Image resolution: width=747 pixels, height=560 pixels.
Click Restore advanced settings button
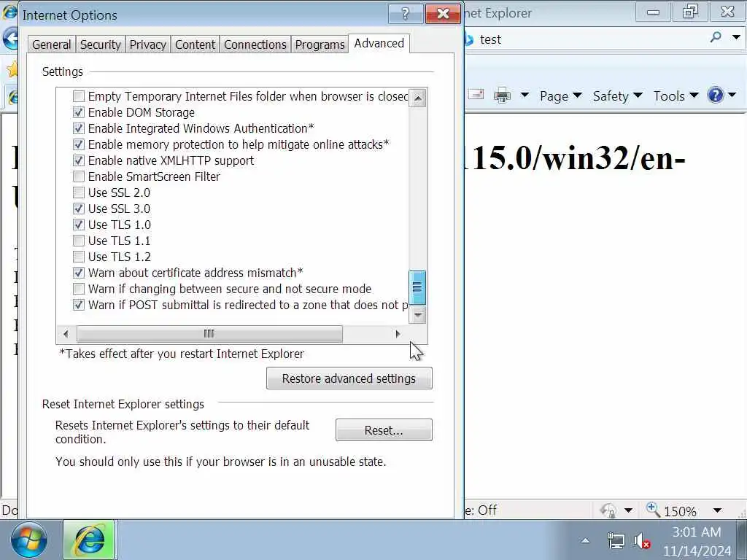(x=349, y=378)
